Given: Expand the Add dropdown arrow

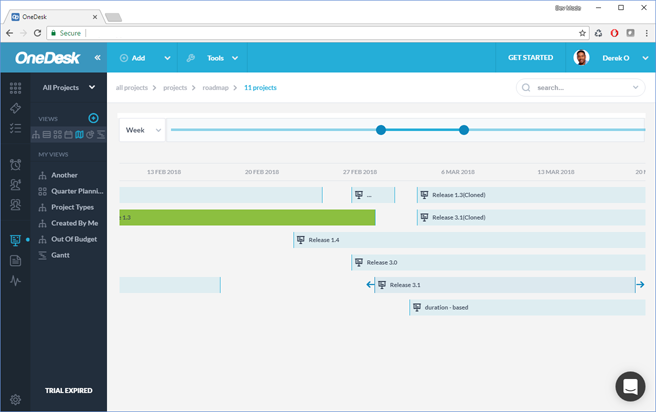Looking at the screenshot, I should pyautogui.click(x=167, y=58).
